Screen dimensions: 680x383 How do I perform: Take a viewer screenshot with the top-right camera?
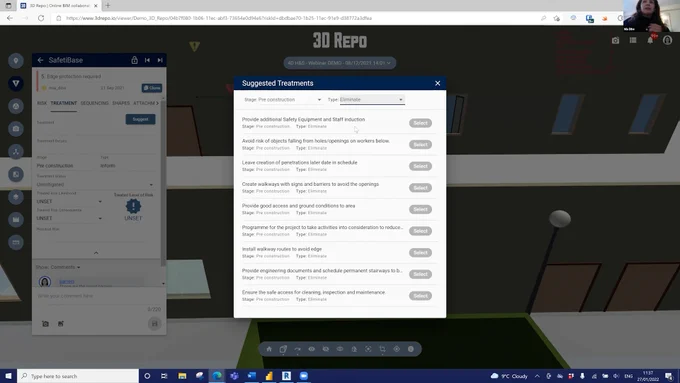[615, 40]
